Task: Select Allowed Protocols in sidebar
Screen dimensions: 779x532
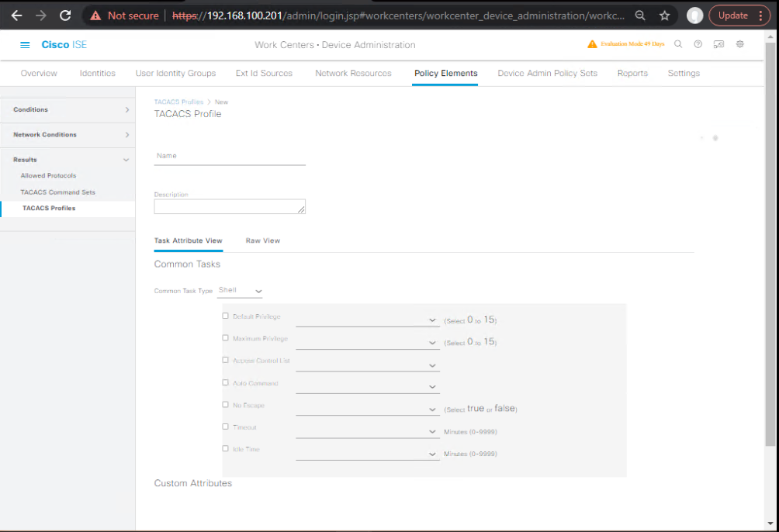Action: tap(48, 175)
